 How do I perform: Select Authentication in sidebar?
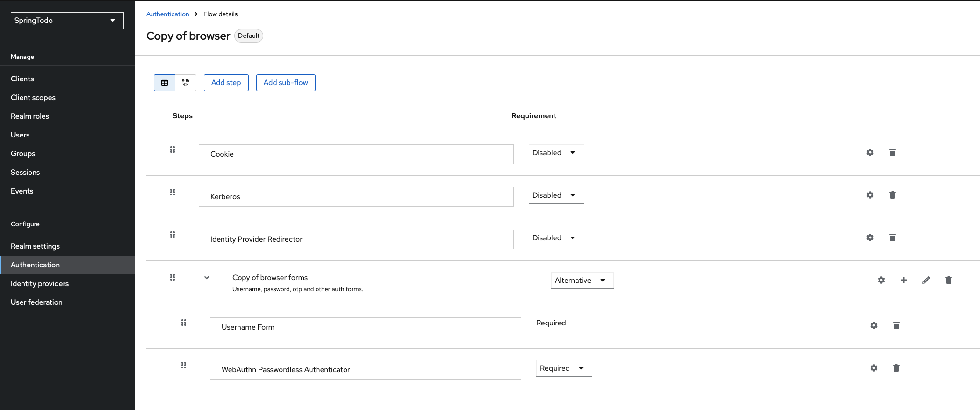[x=67, y=265]
